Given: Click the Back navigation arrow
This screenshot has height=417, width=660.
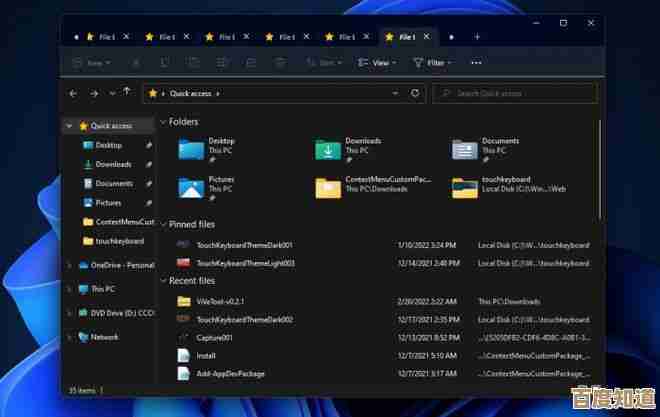Looking at the screenshot, I should (x=73, y=93).
